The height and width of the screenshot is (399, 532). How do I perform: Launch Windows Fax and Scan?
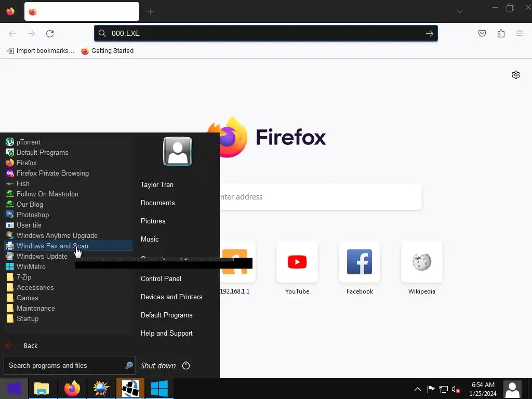pyautogui.click(x=68, y=246)
